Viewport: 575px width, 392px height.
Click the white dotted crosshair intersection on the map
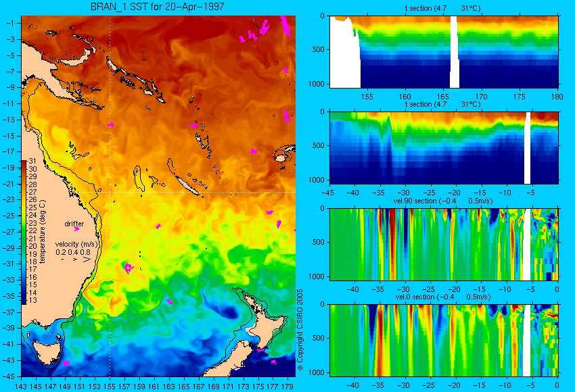[110, 192]
